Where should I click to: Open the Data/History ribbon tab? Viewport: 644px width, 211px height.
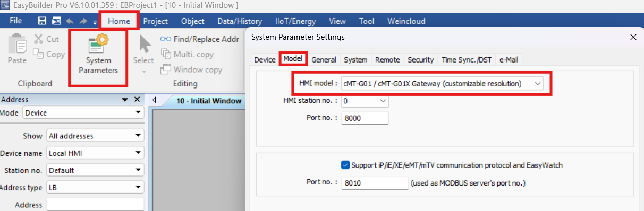(240, 21)
